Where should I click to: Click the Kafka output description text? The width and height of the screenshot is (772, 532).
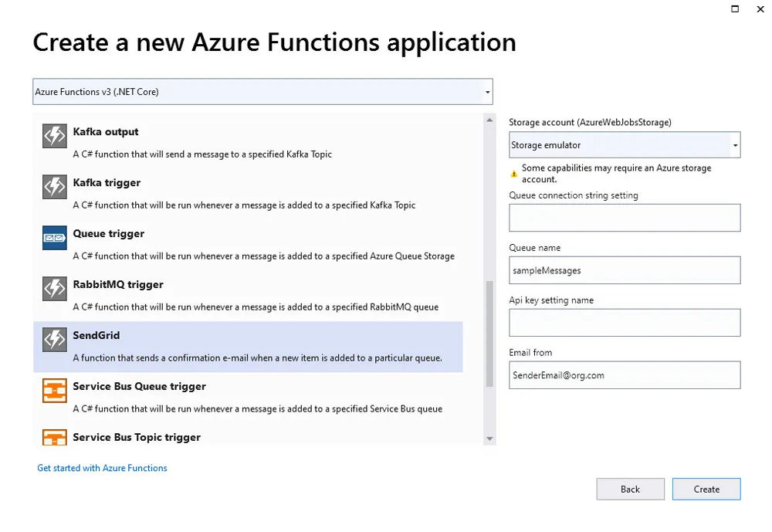click(202, 154)
